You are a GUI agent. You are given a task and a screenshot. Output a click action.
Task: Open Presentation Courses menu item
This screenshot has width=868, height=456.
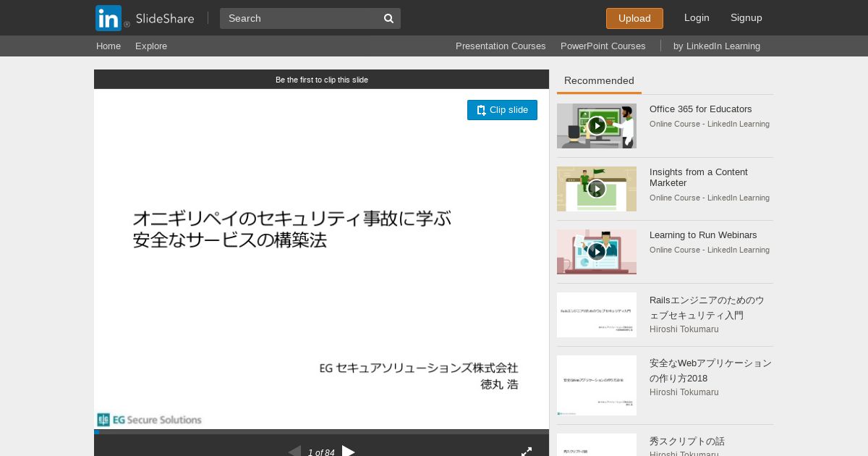coord(501,46)
